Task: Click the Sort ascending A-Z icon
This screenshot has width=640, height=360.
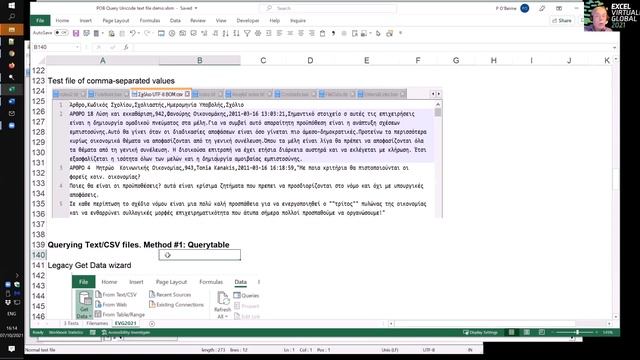Action: click(x=226, y=33)
